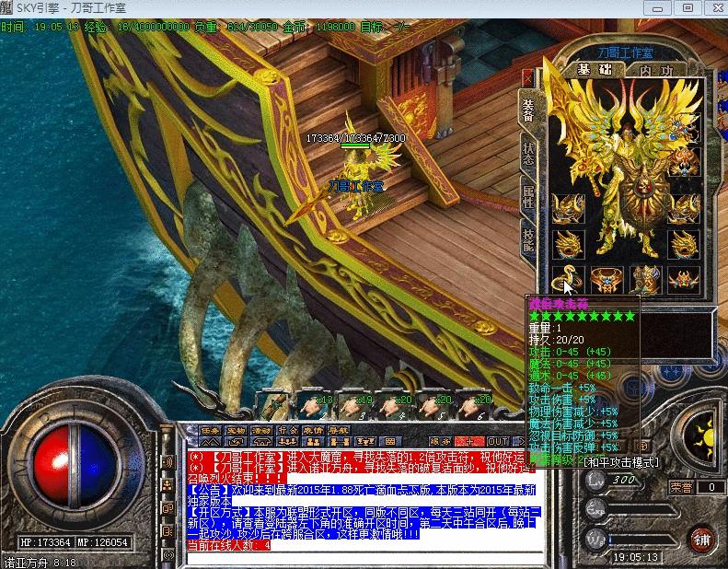Click the sound waves icon beside chat
The image size is (728, 569).
pyautogui.click(x=168, y=462)
